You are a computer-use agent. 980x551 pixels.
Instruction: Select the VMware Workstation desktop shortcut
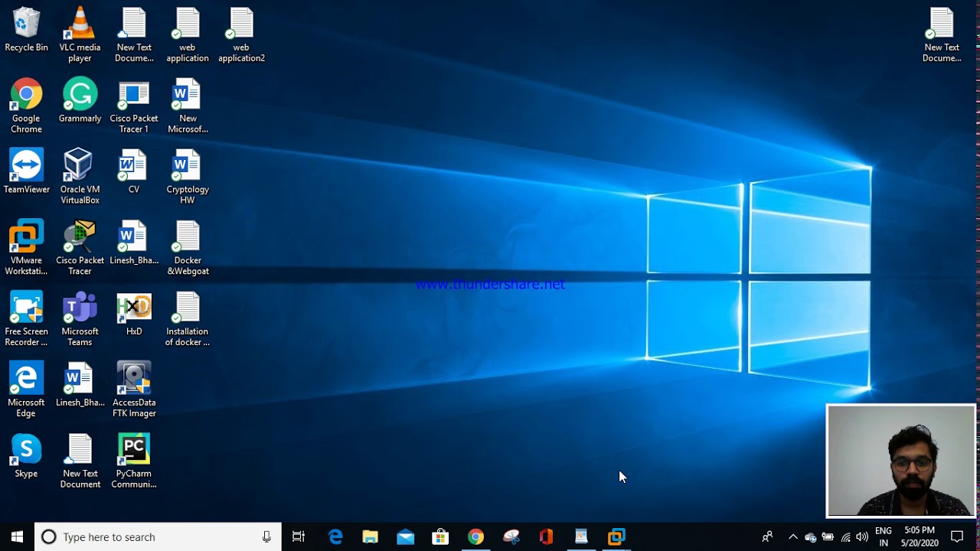tap(26, 249)
